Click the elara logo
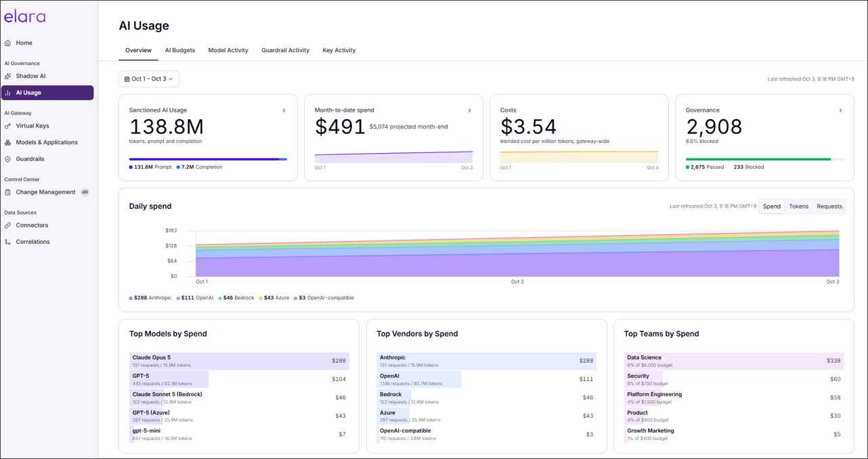The image size is (868, 459). point(25,16)
